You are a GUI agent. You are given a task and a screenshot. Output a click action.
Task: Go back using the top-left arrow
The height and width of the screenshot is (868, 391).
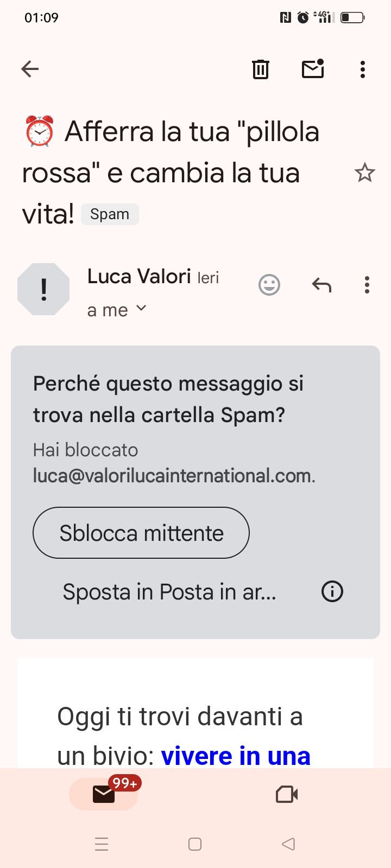pos(30,69)
